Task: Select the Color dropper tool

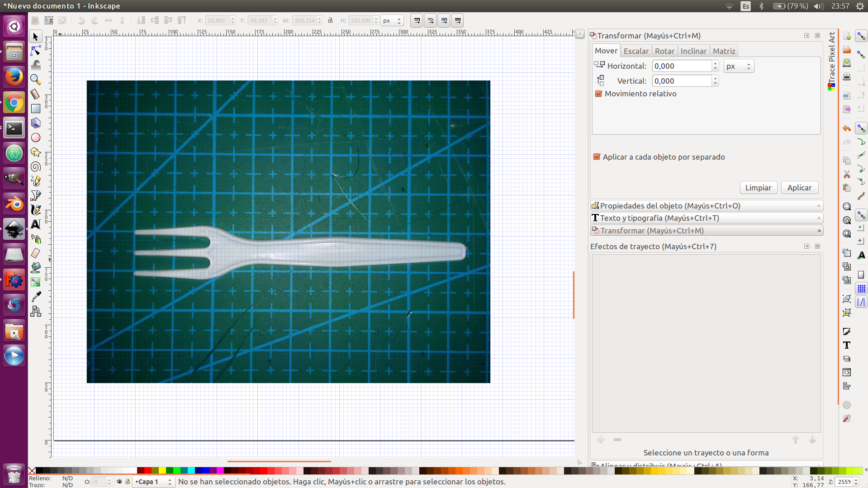Action: [x=36, y=297]
